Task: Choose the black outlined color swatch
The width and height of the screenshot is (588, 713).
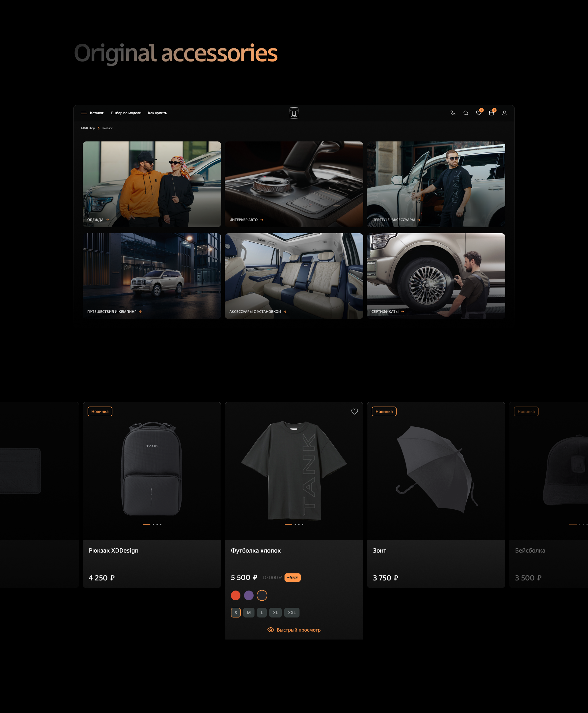Action: [x=262, y=595]
